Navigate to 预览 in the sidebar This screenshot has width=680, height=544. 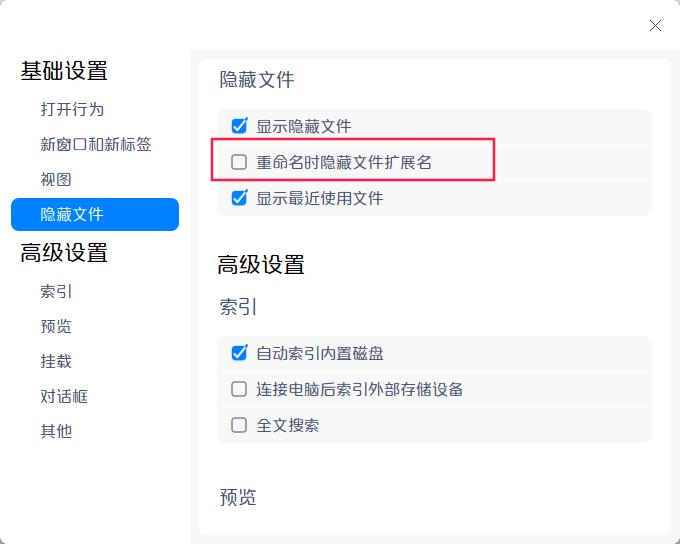[x=56, y=327]
